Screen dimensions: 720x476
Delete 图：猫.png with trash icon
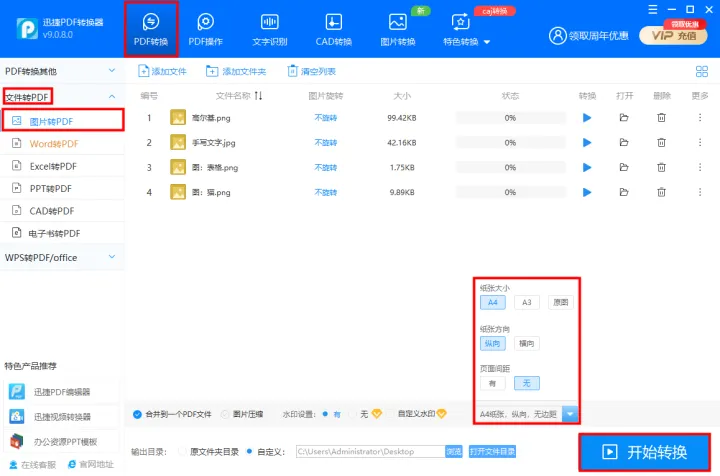(661, 192)
